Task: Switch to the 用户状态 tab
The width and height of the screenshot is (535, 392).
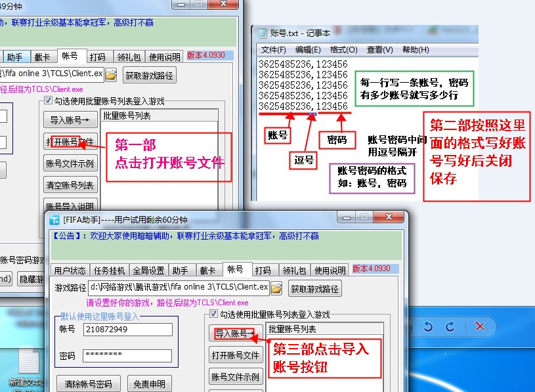Action: pos(70,271)
